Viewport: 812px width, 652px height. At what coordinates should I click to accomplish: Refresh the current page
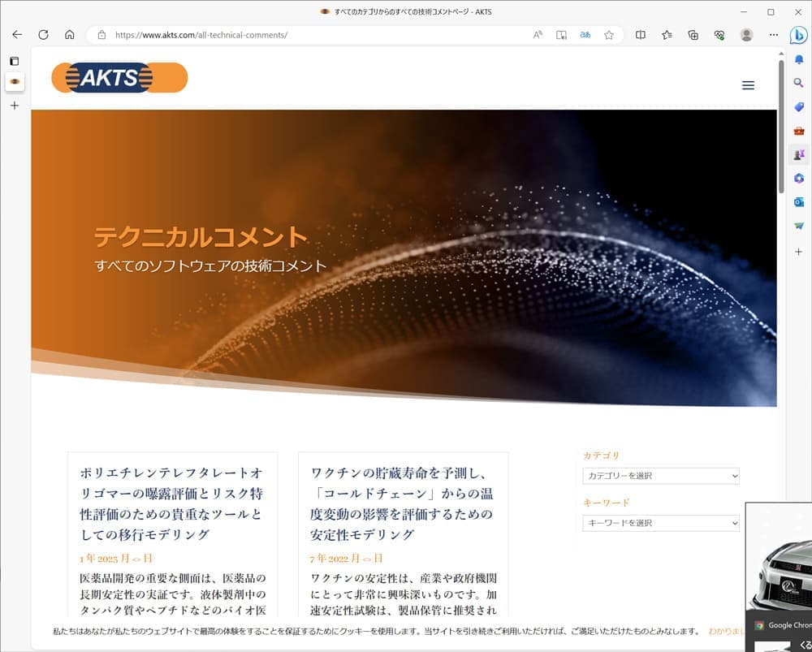(44, 35)
